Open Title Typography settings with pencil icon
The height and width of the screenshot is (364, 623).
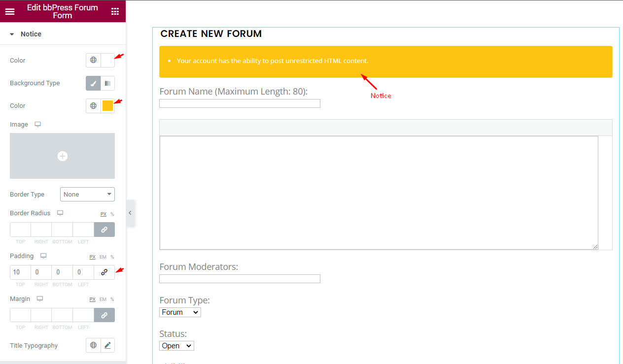pos(107,345)
